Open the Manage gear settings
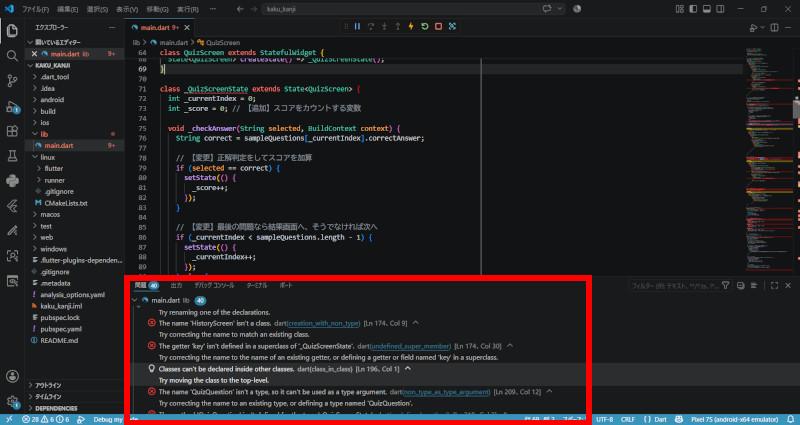800x425 pixels. tap(12, 401)
